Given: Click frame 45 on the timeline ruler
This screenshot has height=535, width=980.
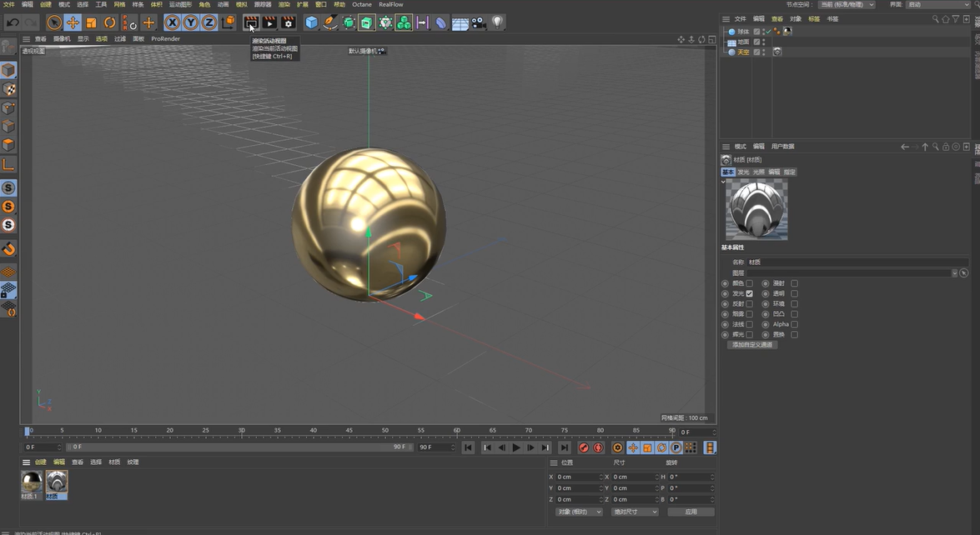Looking at the screenshot, I should [349, 431].
